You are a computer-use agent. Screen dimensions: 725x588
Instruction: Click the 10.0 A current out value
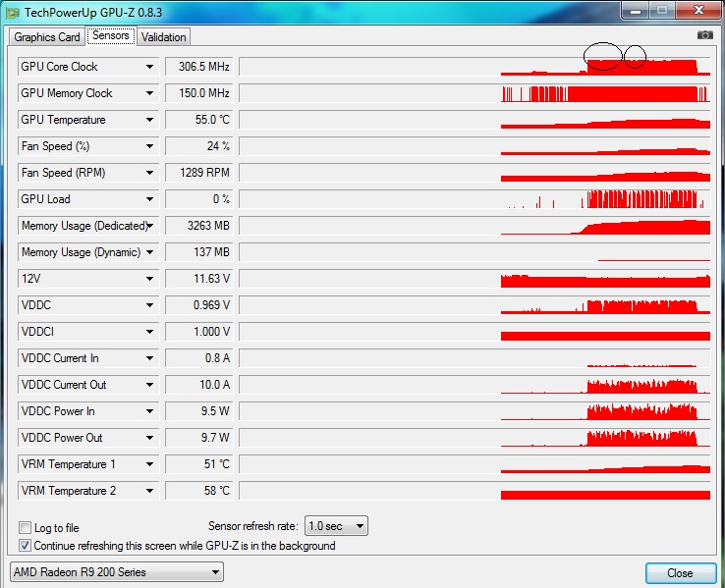coord(198,385)
